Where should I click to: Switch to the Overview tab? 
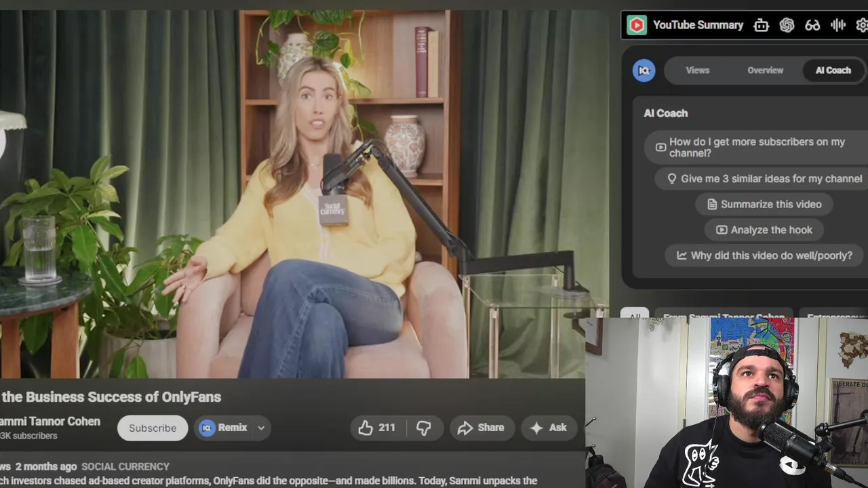pos(765,70)
